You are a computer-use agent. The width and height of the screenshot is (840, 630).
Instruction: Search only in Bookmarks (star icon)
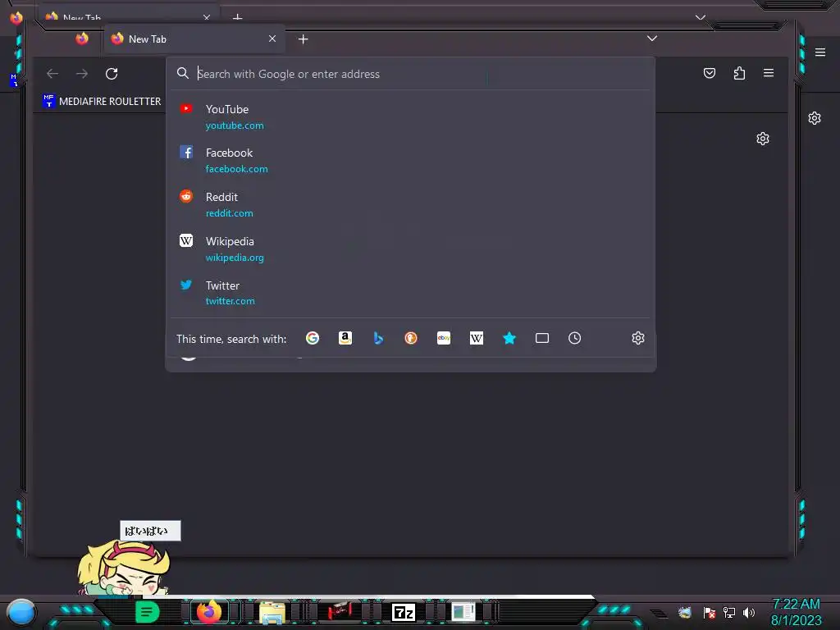pyautogui.click(x=509, y=338)
